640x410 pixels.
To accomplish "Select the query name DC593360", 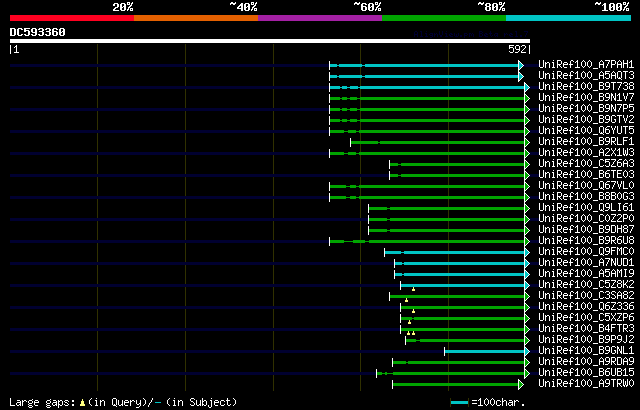I will 38,32.
